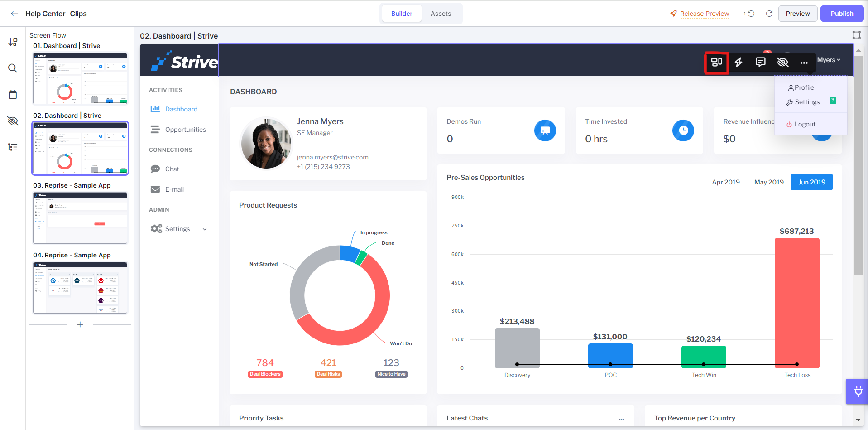Open the calendar icon in the left rail
Image resolution: width=868 pixels, height=430 pixels.
13,94
